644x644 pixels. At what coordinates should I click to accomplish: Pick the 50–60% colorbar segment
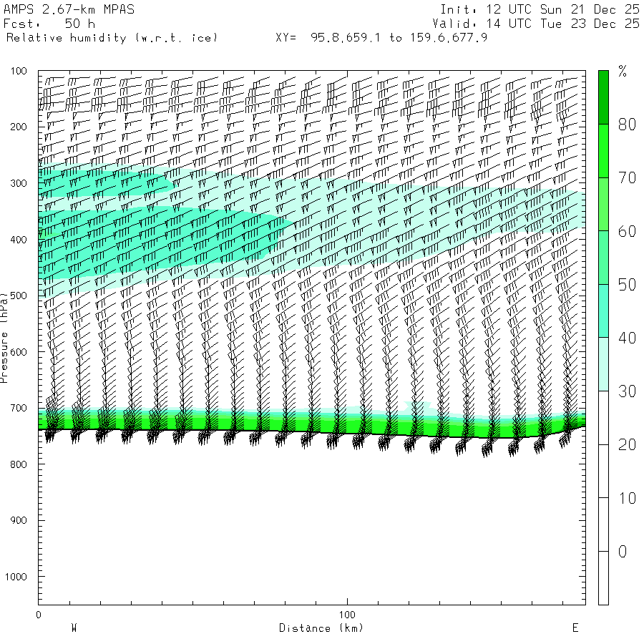(x=603, y=258)
